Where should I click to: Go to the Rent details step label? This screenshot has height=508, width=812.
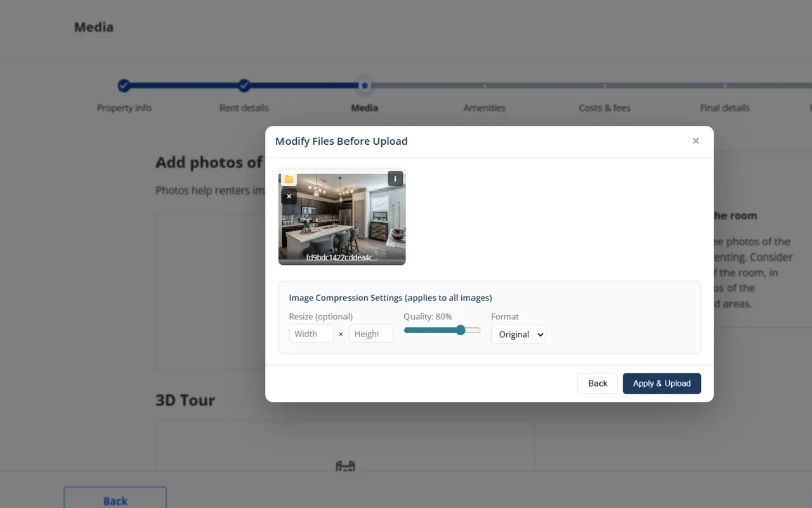tap(244, 108)
